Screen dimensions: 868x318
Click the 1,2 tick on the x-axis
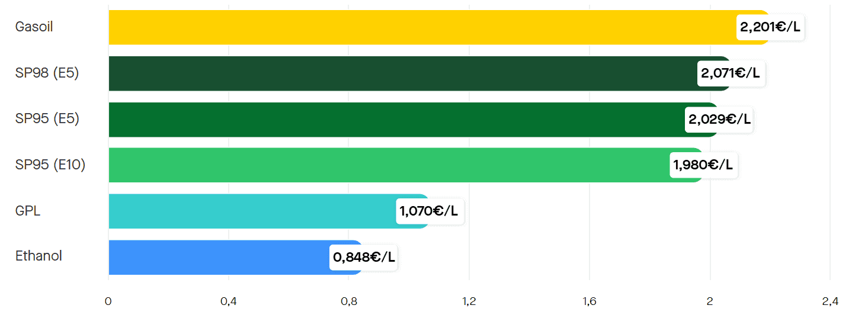point(469,302)
